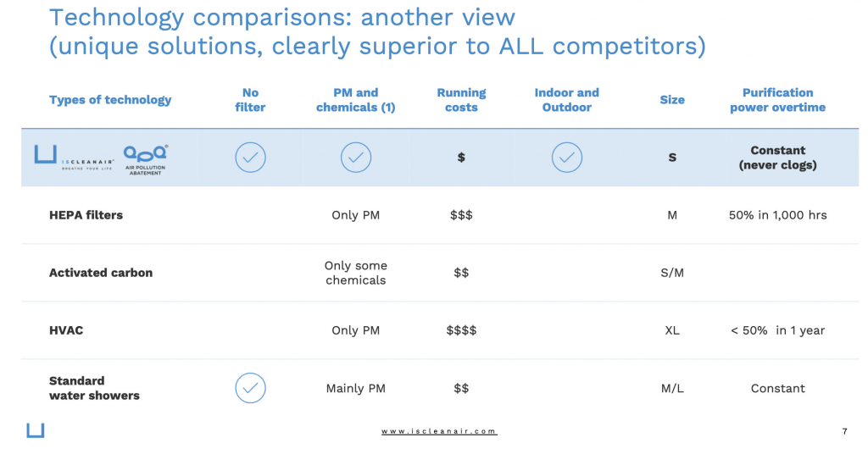Click the APA Air Pollution Abatement logo
The width and height of the screenshot is (868, 454).
coord(145,160)
